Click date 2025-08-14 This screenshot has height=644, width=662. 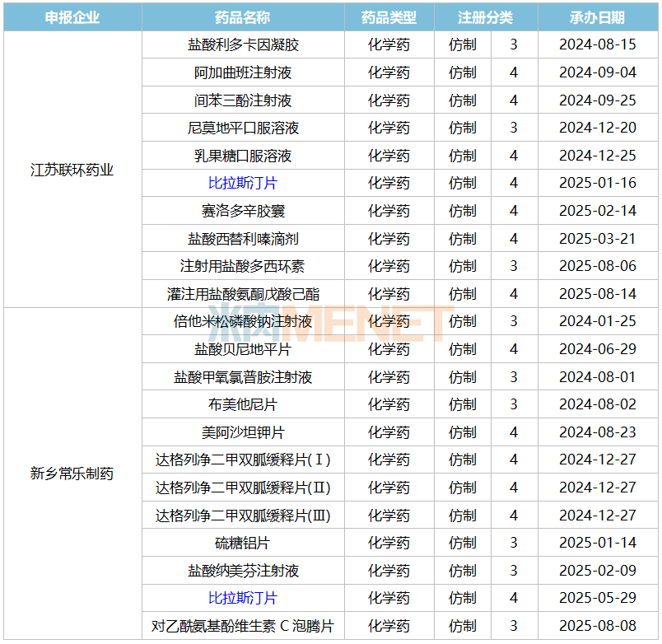(598, 294)
